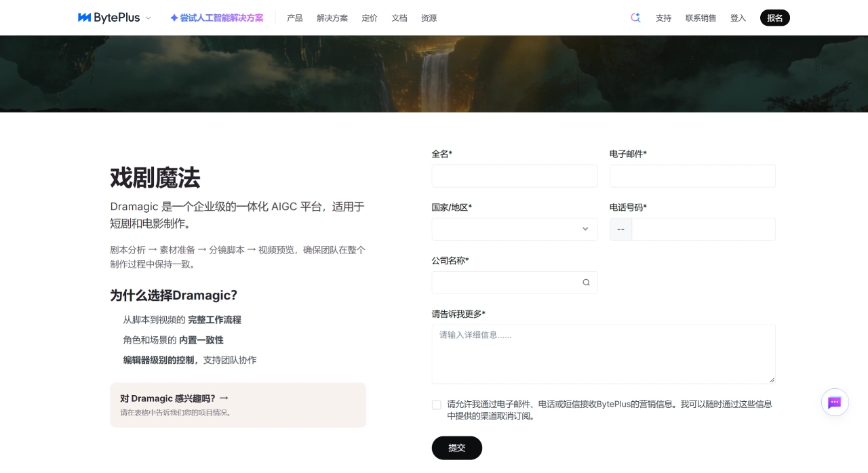Click the 为什么选择Dramagic? heading
This screenshot has width=868, height=473.
[x=174, y=295]
